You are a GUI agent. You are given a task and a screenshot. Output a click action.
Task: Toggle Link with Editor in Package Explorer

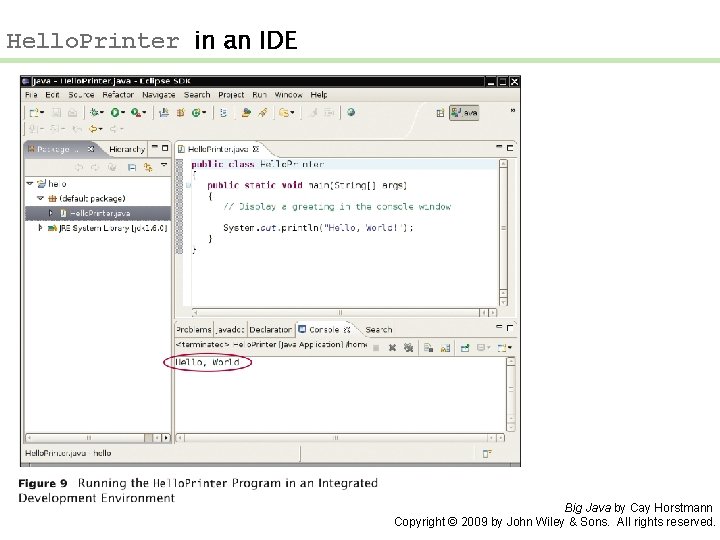148,168
